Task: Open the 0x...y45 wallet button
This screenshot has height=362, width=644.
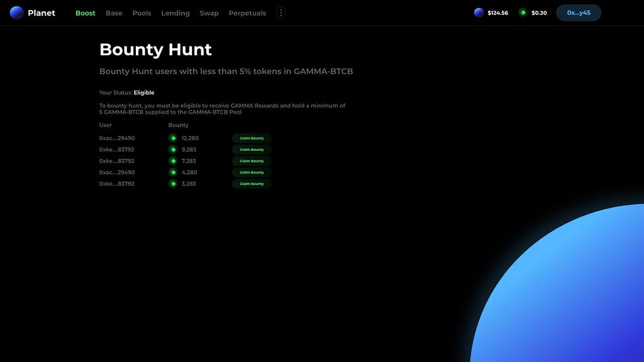Action: [579, 13]
